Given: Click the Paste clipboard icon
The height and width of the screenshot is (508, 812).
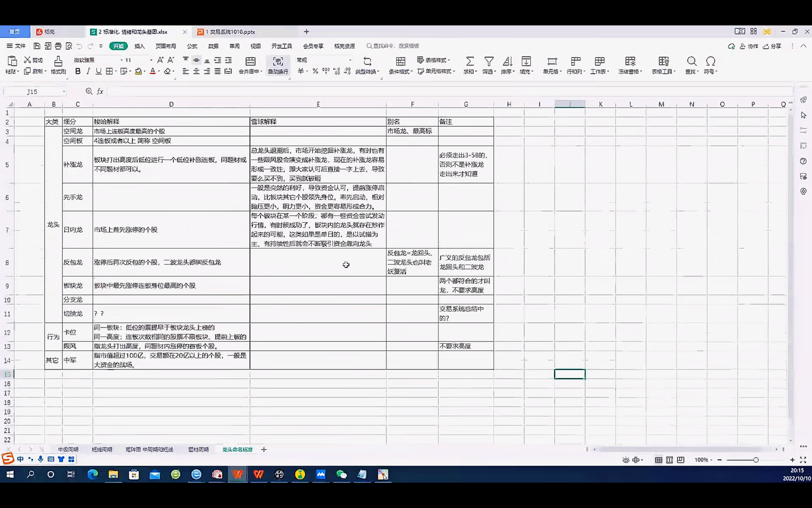Looking at the screenshot, I should point(12,61).
